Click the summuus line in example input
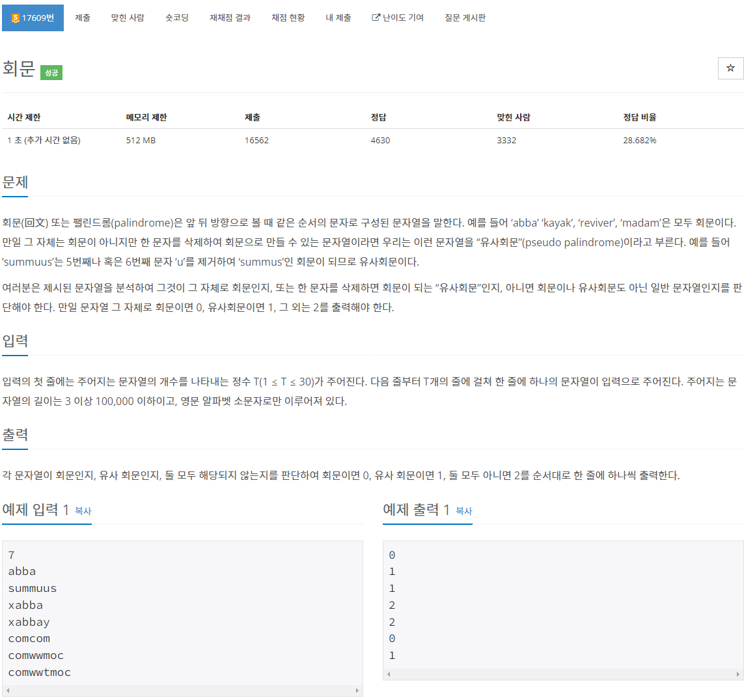Viewport: 744px width, 700px height. click(x=33, y=589)
